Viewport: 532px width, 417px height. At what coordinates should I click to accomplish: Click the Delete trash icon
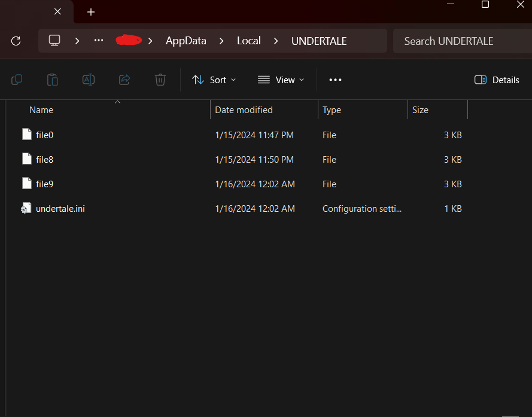(160, 80)
